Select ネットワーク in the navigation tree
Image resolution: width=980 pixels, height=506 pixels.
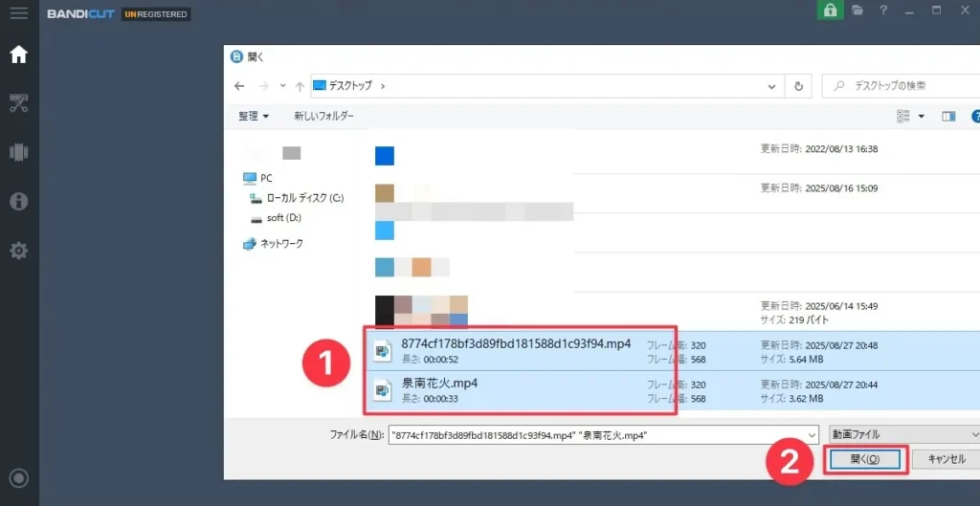[x=273, y=244]
